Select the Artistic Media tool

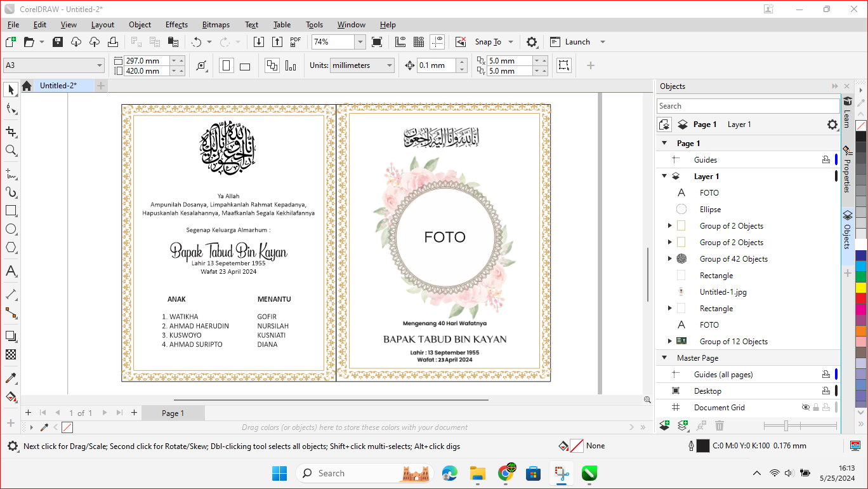[11, 192]
